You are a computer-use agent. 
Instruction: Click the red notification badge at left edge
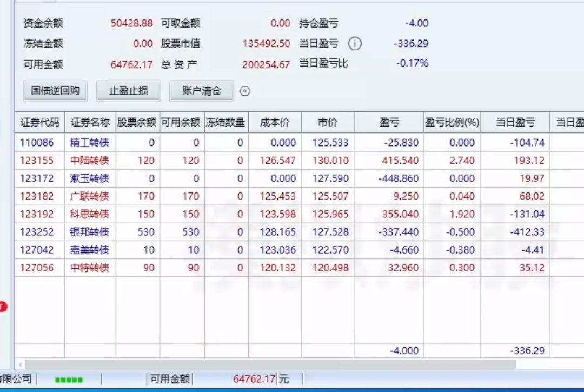[x=3, y=307]
